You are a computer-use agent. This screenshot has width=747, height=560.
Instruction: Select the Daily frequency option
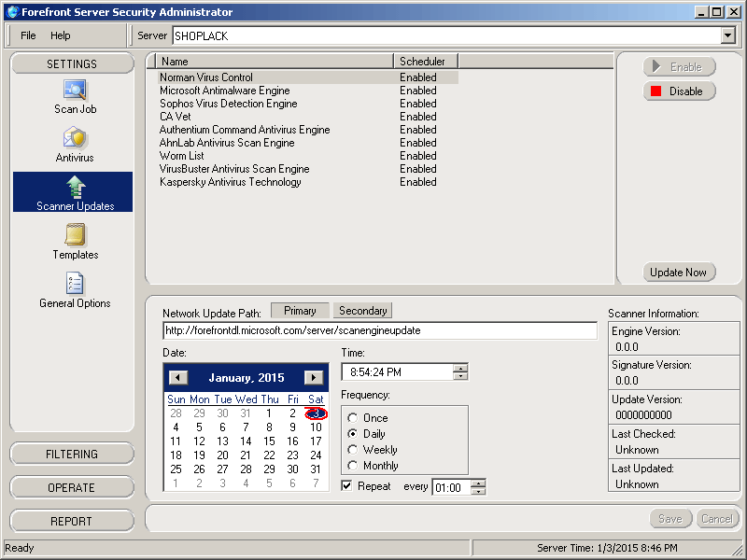tap(353, 434)
